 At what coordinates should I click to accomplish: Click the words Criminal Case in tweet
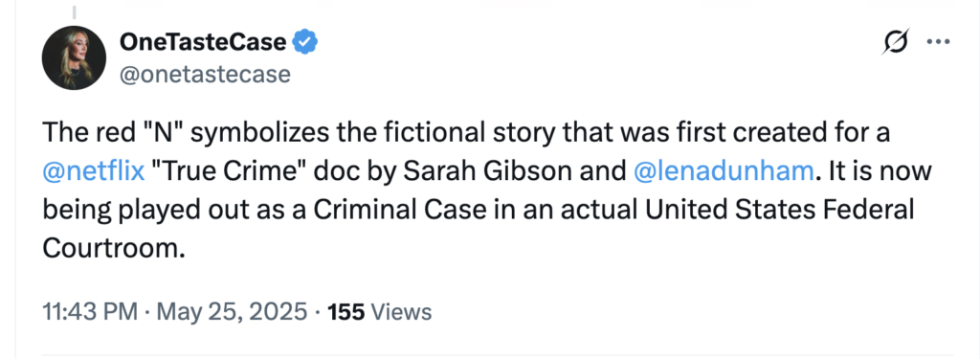399,210
